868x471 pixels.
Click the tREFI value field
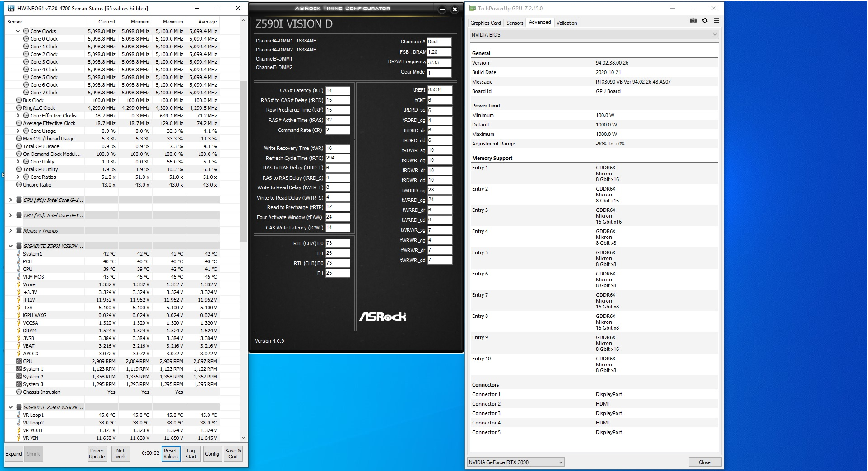440,90
